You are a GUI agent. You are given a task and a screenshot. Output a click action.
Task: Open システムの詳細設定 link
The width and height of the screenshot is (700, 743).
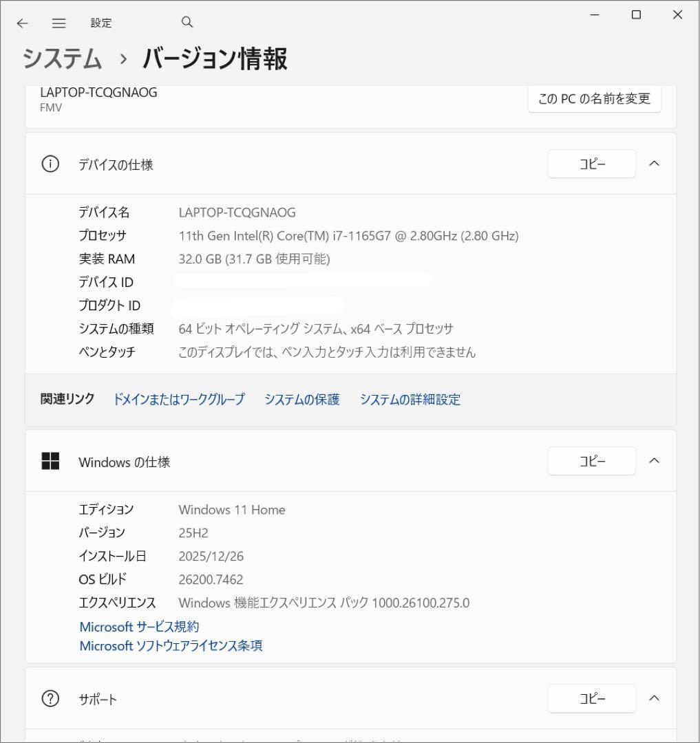pos(410,399)
